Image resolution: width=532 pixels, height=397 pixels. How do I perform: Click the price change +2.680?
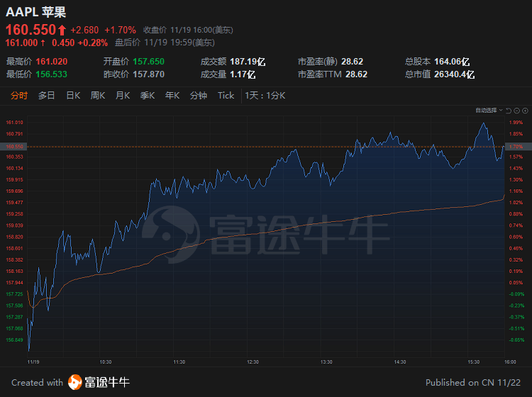pyautogui.click(x=84, y=30)
